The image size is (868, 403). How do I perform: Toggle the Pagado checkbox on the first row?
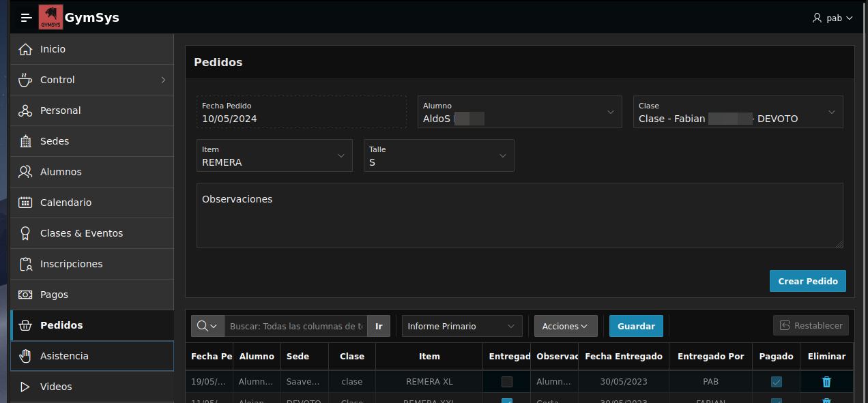point(776,382)
